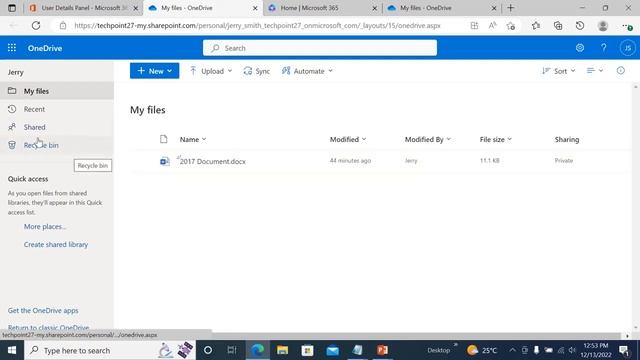Click the Sharing column header

click(x=567, y=139)
